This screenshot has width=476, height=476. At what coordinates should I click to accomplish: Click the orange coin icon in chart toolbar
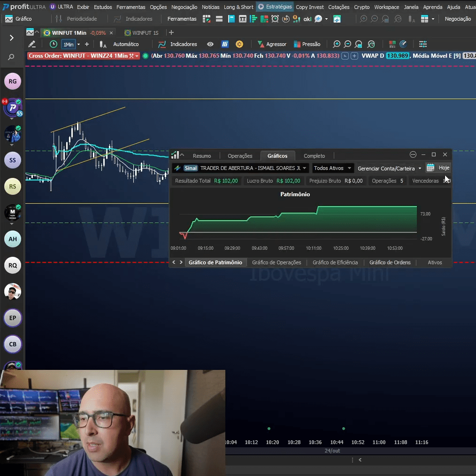click(x=239, y=44)
